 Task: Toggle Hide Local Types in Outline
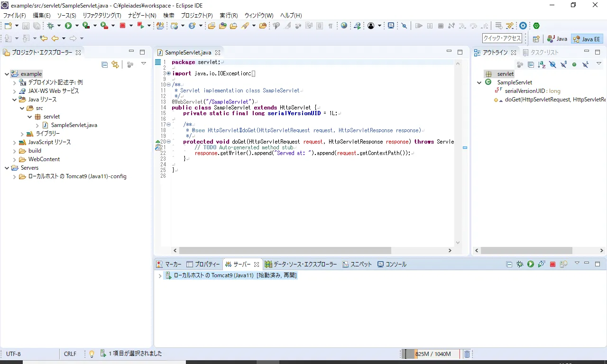tap(586, 64)
